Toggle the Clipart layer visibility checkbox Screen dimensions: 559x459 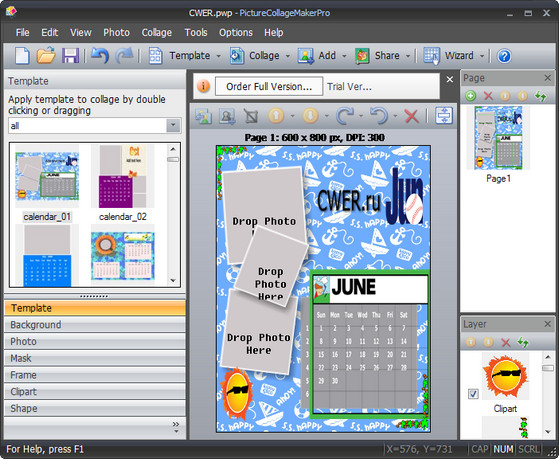pos(473,394)
